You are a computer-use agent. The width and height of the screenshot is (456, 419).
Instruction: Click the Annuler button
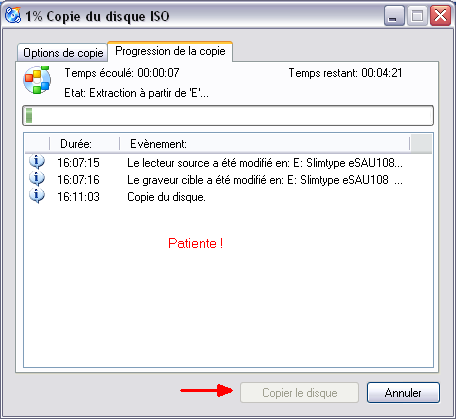(403, 393)
